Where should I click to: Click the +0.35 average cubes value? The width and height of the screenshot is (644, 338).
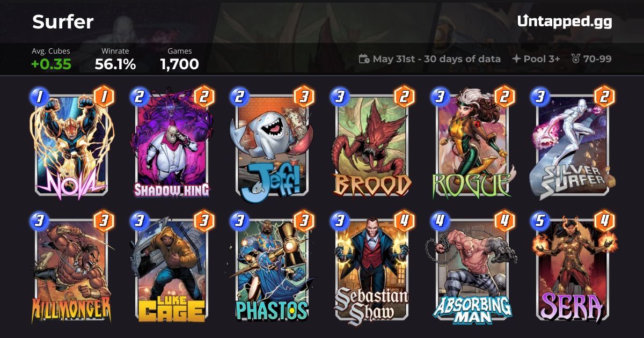point(52,64)
